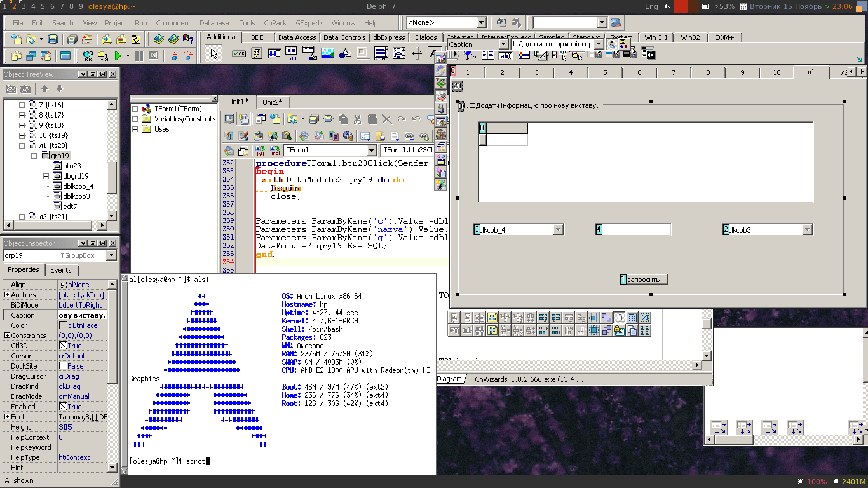
Task: Click the Save file disk icon
Action: 53,39
